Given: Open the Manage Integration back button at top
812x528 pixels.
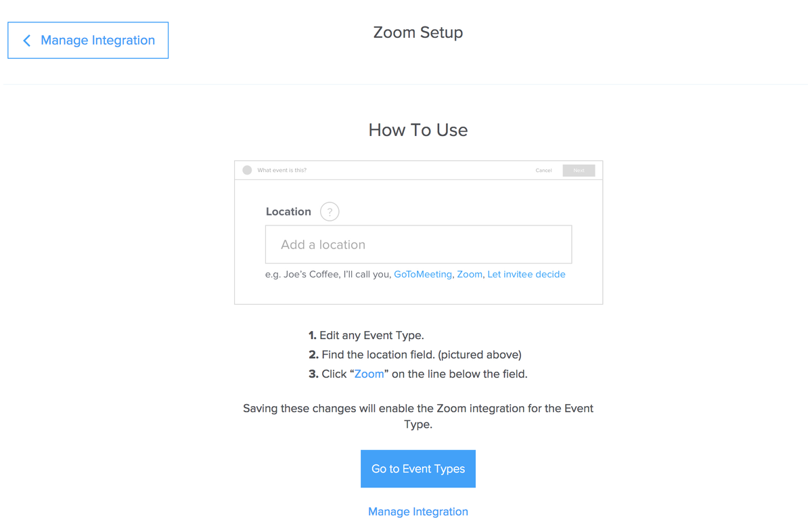Looking at the screenshot, I should (x=88, y=40).
